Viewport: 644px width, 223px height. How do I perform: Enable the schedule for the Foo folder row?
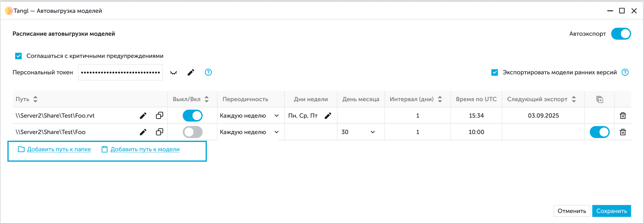[192, 132]
